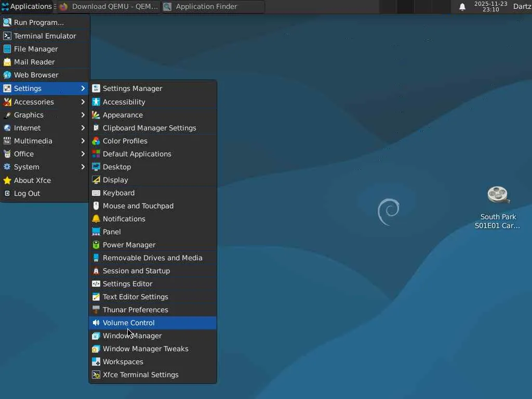532x399 pixels.
Task: Click the Display settings icon
Action: coord(96,180)
